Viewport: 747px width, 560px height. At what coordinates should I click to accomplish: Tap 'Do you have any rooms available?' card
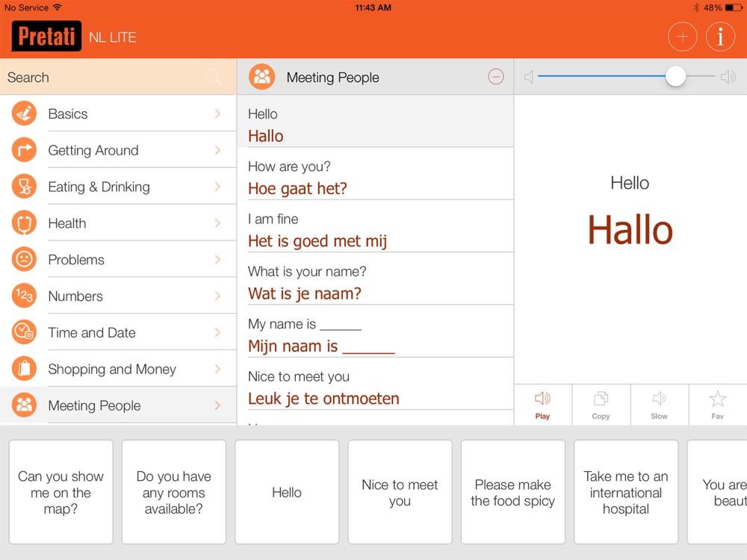(x=174, y=492)
